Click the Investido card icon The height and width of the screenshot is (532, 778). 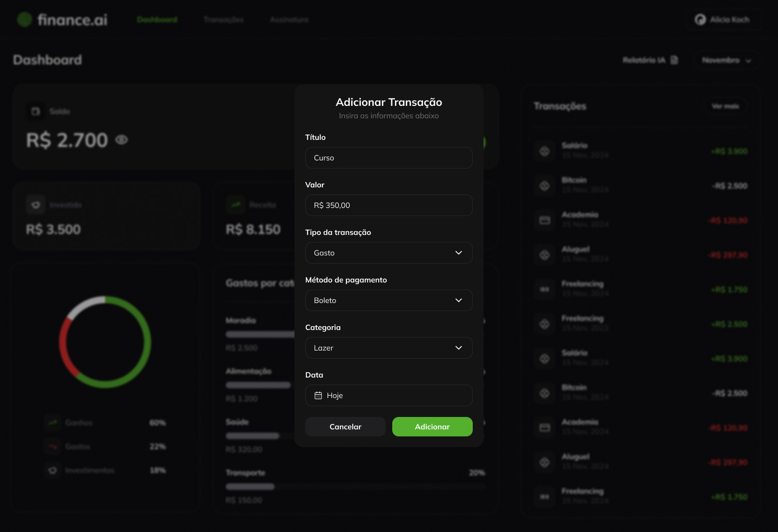pos(36,205)
